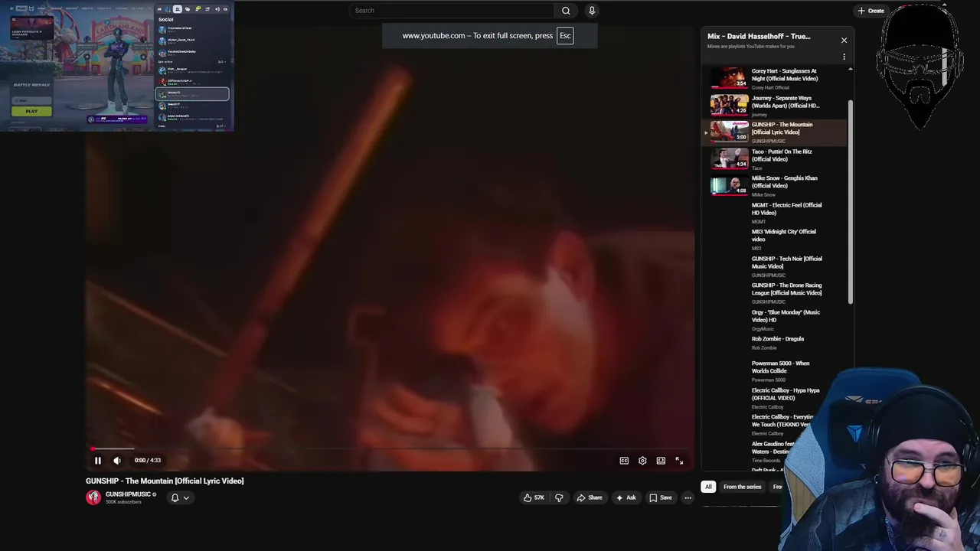This screenshot has width=980, height=551.
Task: Select MGMT - Electric Feel in the playlist
Action: 775,212
